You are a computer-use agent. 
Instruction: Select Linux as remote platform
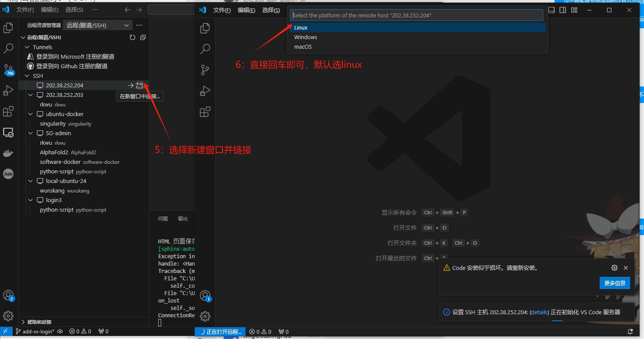(418, 27)
